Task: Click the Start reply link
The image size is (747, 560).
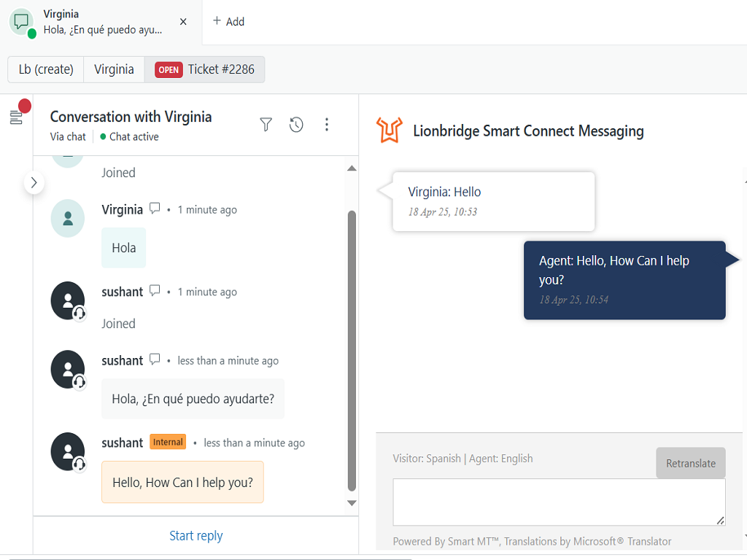Action: point(196,536)
